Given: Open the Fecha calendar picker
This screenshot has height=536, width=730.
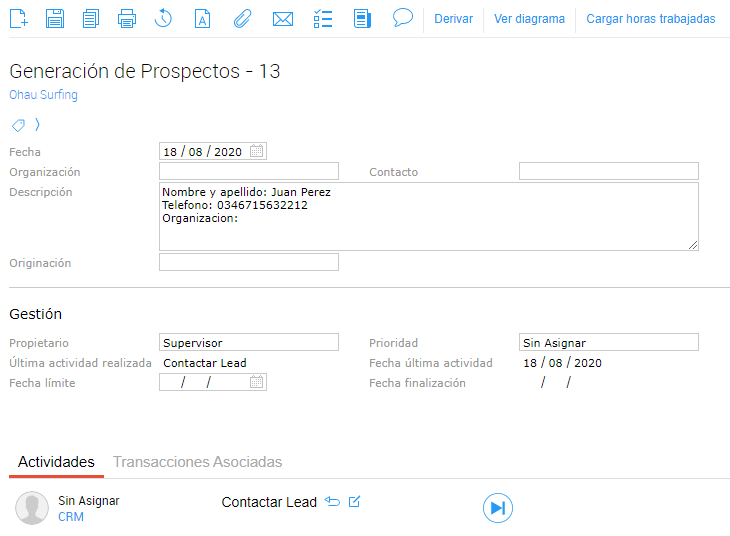Looking at the screenshot, I should click(x=257, y=152).
